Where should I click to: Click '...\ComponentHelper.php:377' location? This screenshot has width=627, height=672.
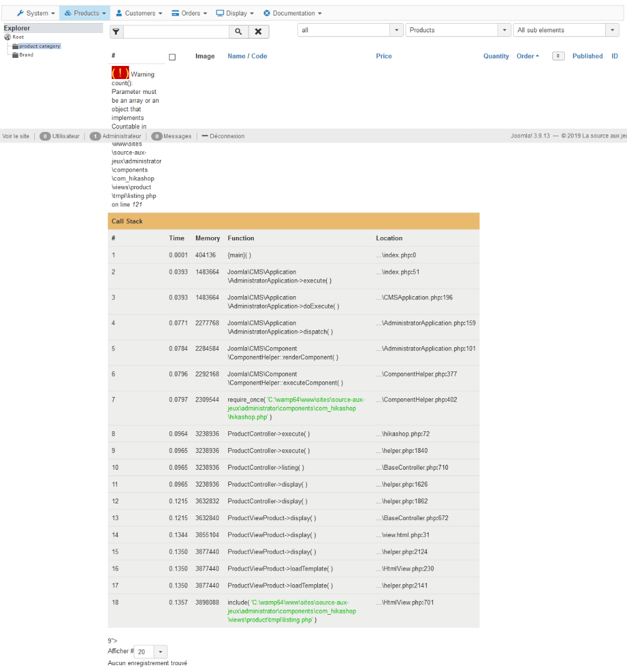click(416, 374)
